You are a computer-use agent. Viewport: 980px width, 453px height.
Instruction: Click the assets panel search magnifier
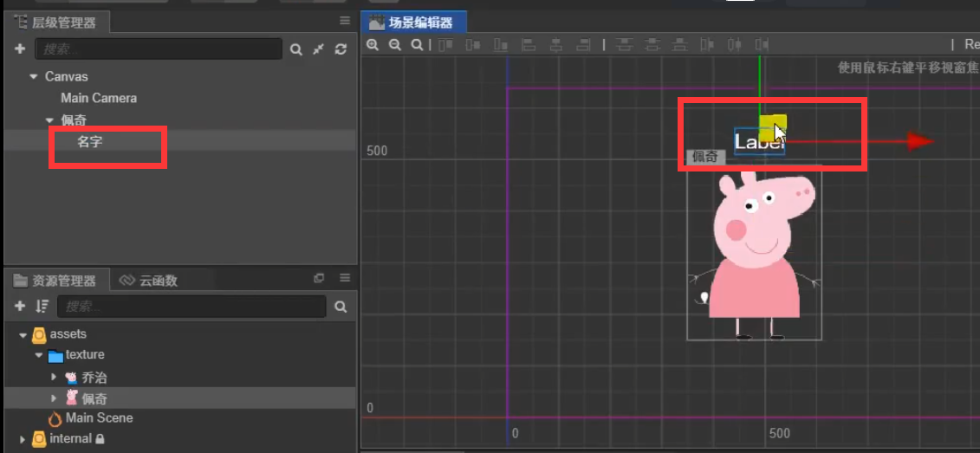(x=341, y=307)
